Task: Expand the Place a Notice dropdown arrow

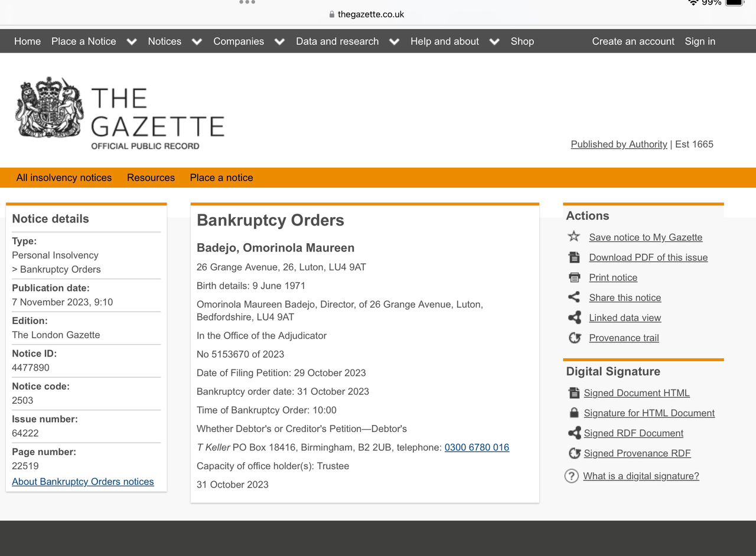Action: pos(132,41)
